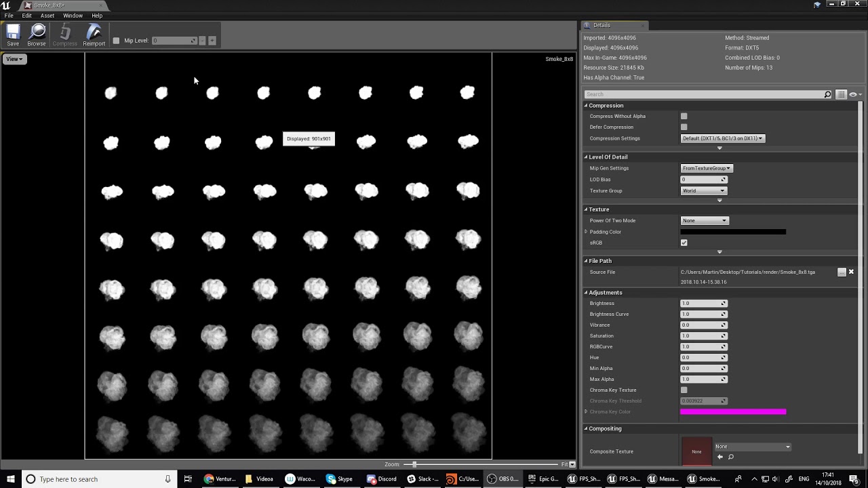Open the Asset menu
868x488 pixels.
tap(47, 16)
